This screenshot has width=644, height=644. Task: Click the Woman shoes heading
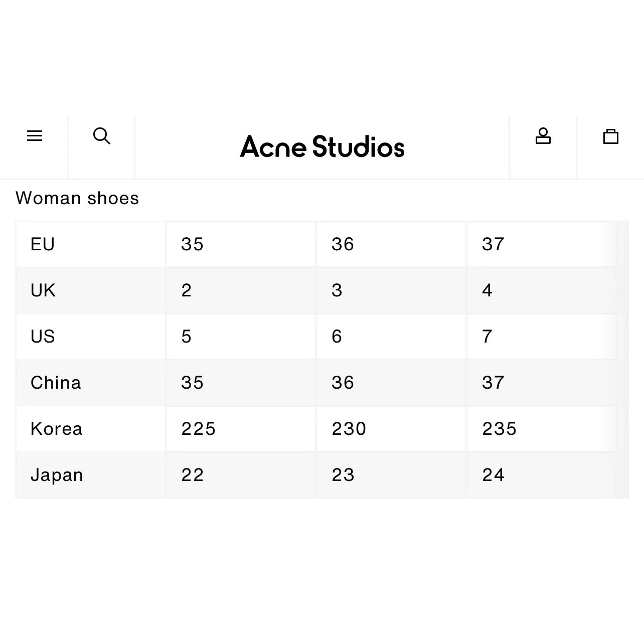(x=77, y=198)
